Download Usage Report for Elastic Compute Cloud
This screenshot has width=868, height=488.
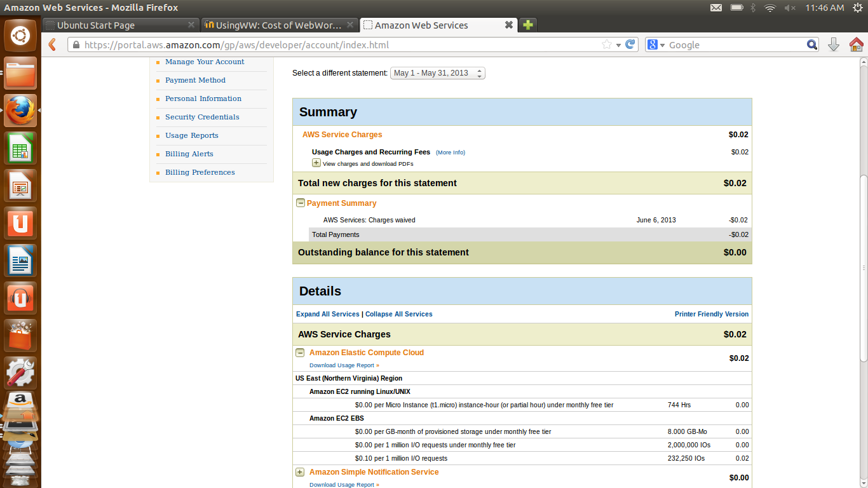point(344,365)
